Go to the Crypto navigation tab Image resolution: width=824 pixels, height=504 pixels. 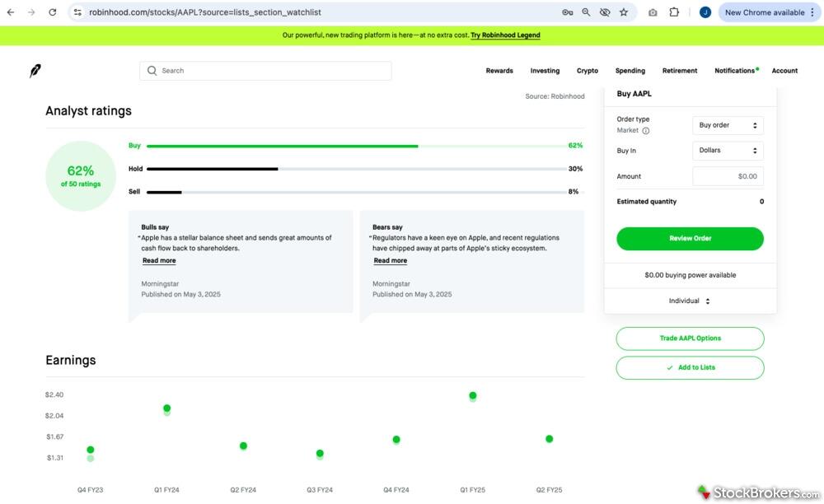587,71
